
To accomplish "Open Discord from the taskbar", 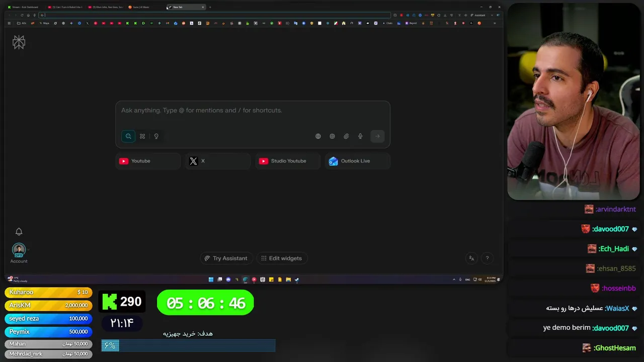I will click(x=228, y=280).
